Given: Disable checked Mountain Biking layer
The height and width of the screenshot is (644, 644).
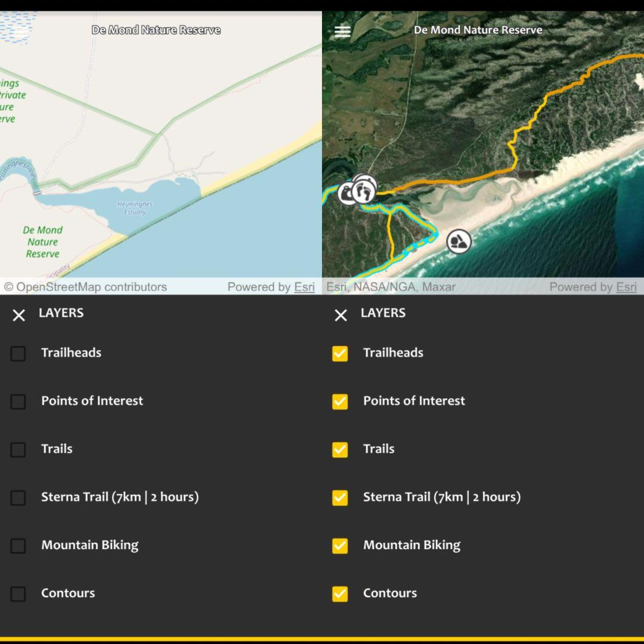Looking at the screenshot, I should 340,546.
